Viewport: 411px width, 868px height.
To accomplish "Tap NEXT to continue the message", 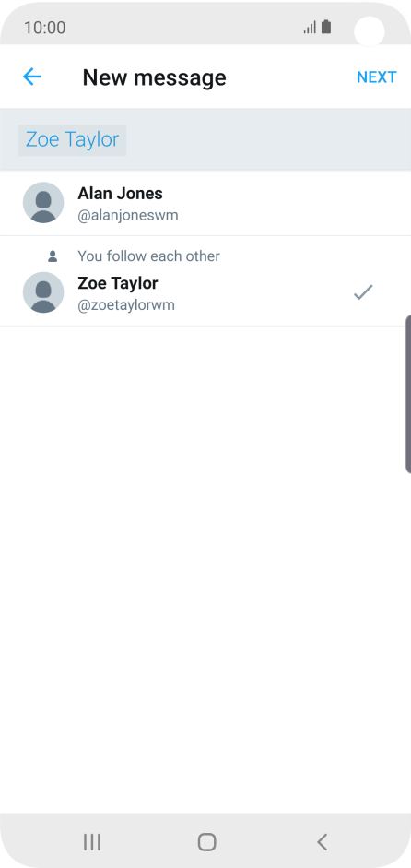I will (x=376, y=77).
